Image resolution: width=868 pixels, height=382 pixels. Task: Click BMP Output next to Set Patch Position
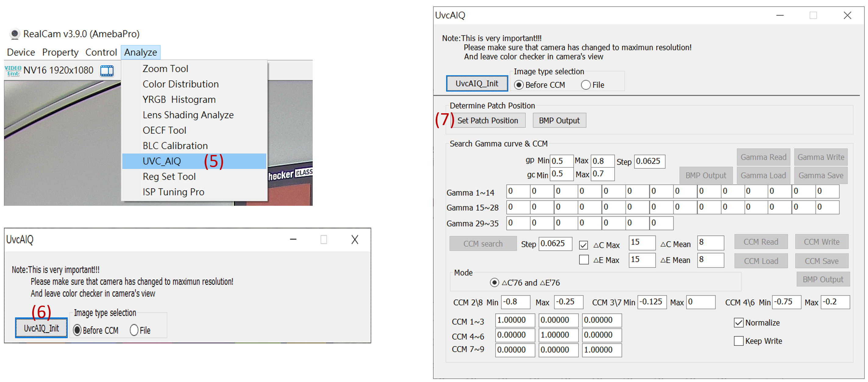pyautogui.click(x=559, y=121)
